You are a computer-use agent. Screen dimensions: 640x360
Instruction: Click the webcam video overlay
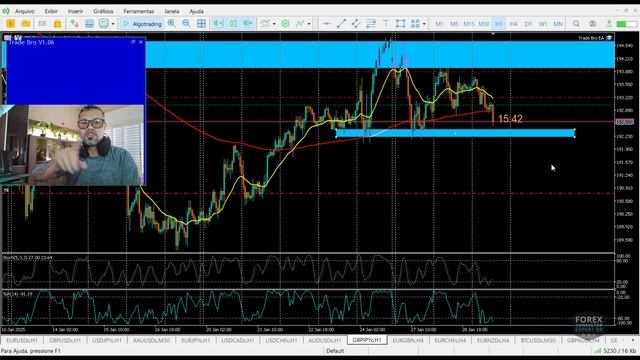[72, 145]
